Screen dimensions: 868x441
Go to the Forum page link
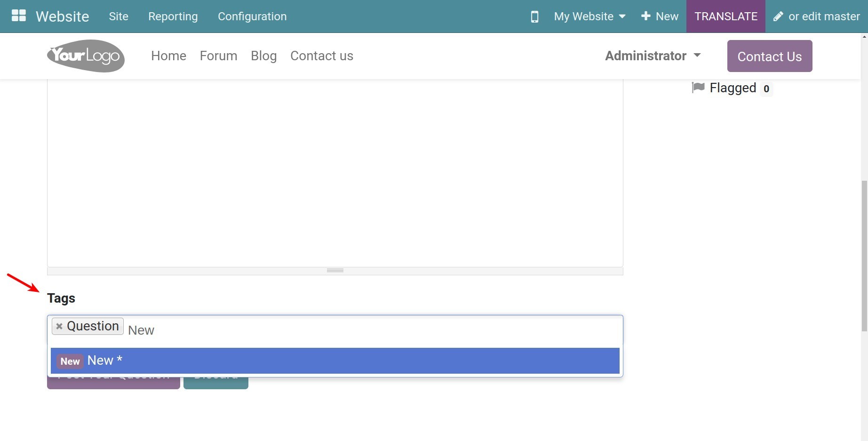[x=218, y=56]
